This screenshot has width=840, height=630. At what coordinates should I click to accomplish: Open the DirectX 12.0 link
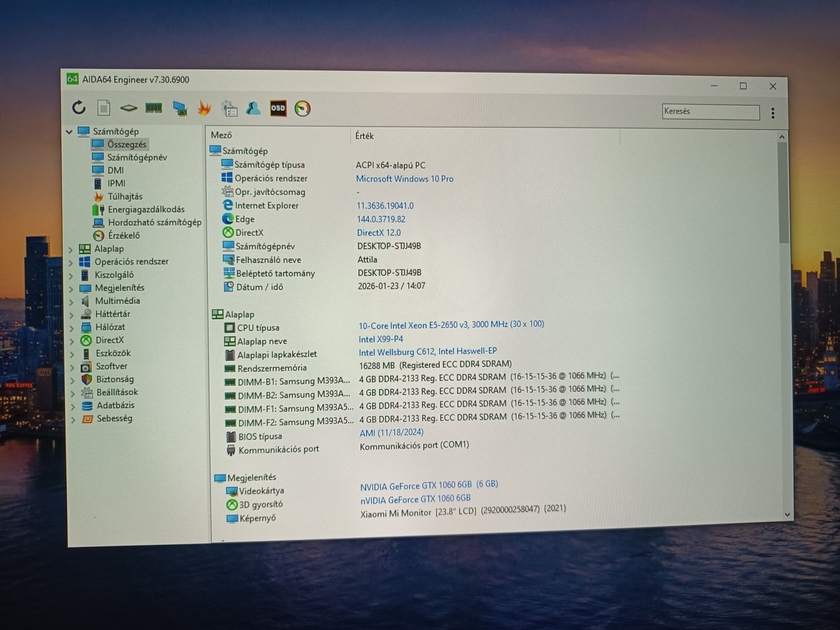(x=379, y=233)
